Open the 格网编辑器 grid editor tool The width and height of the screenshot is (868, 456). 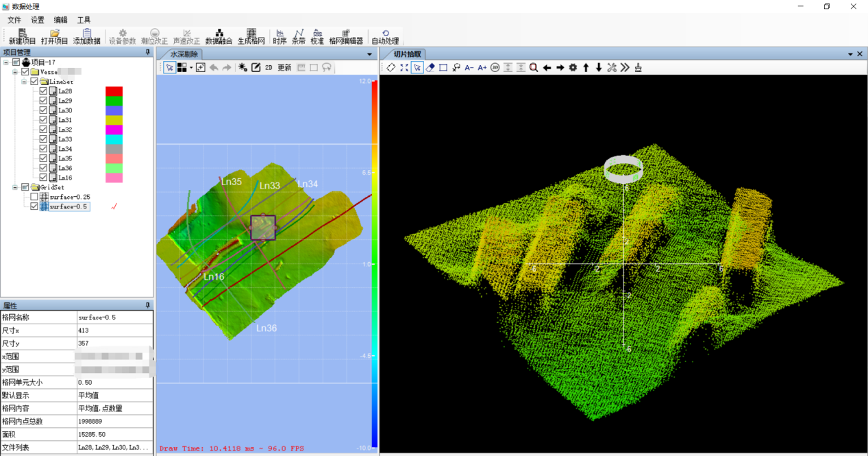pos(346,36)
